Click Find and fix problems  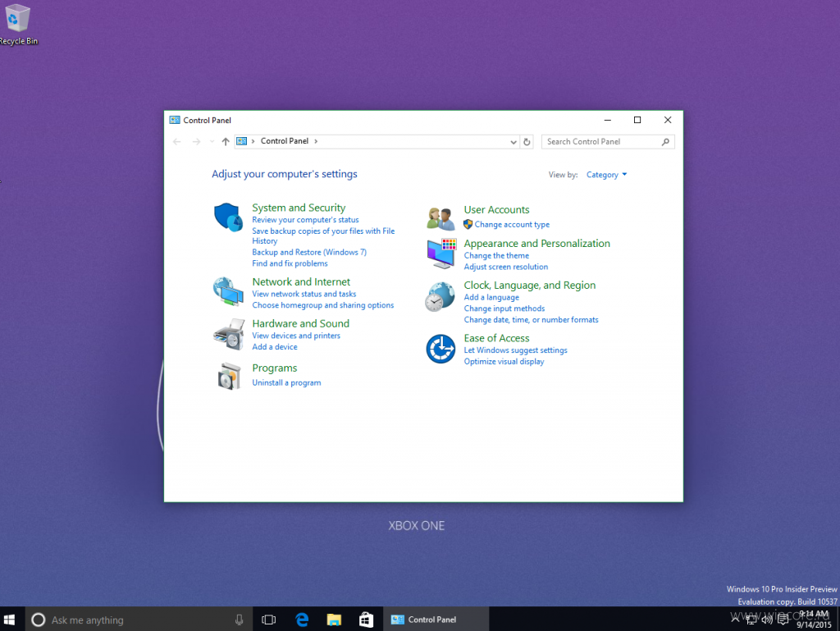pyautogui.click(x=290, y=263)
